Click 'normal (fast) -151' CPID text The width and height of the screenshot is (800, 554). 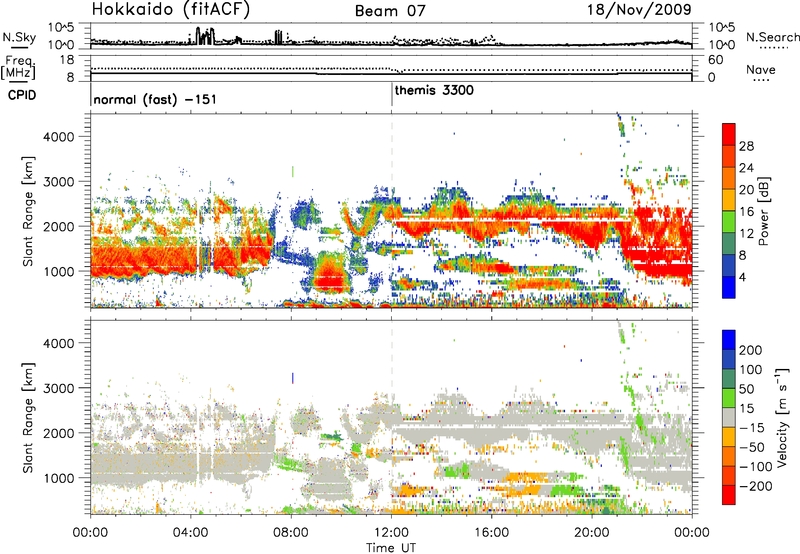pyautogui.click(x=155, y=99)
